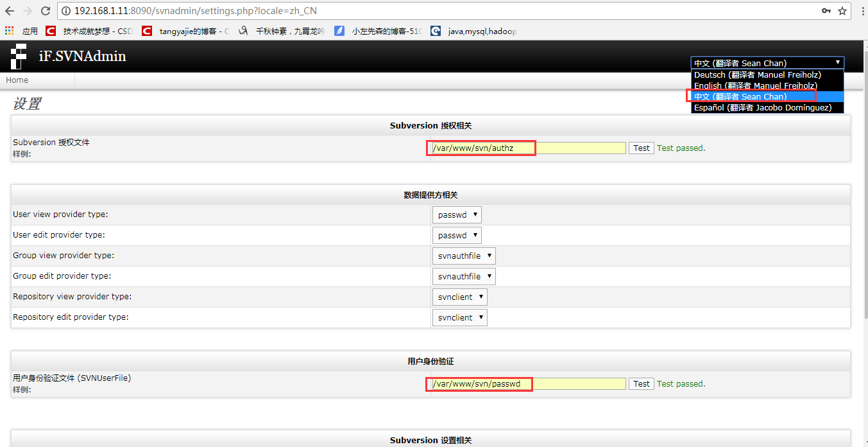The width and height of the screenshot is (868, 447).
Task: Open the 千秋钟素，九霄龙吟 bookmark
Action: pyautogui.click(x=282, y=30)
